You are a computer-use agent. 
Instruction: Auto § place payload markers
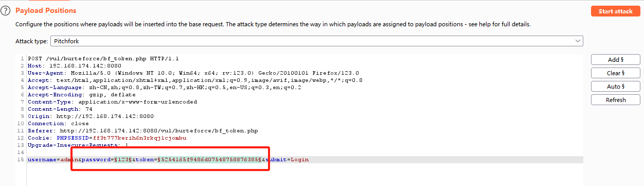pyautogui.click(x=616, y=87)
